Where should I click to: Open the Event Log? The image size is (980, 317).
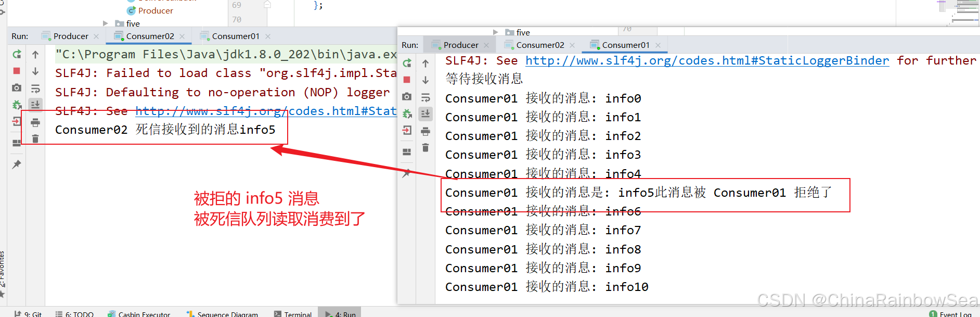(x=951, y=313)
